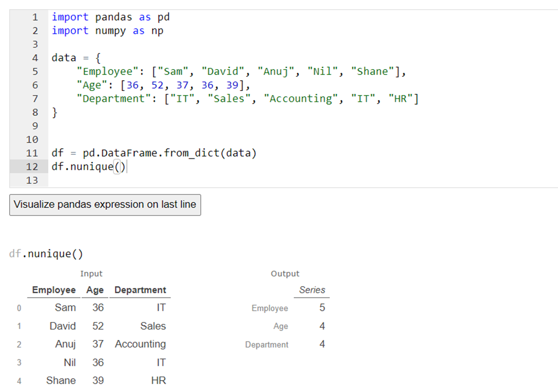Click row index 2 of the Input table
558x392 pixels.
[19, 345]
